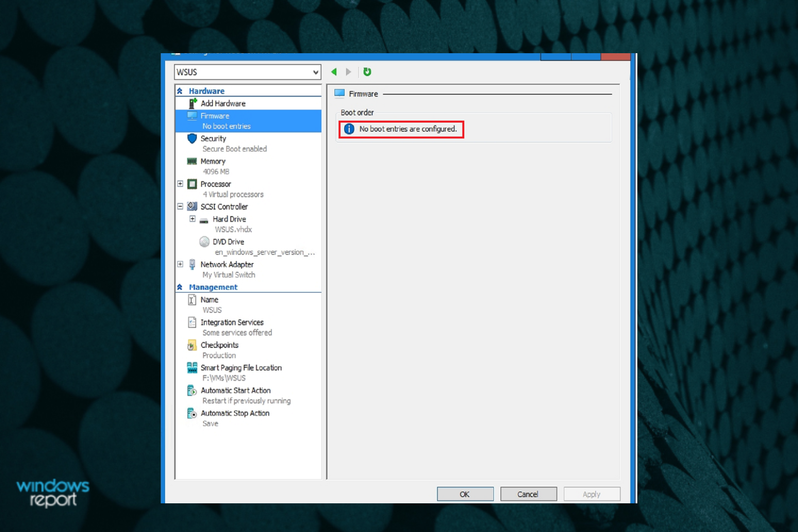The height and width of the screenshot is (532, 798).
Task: Open Smart Paging File Location item
Action: [241, 368]
